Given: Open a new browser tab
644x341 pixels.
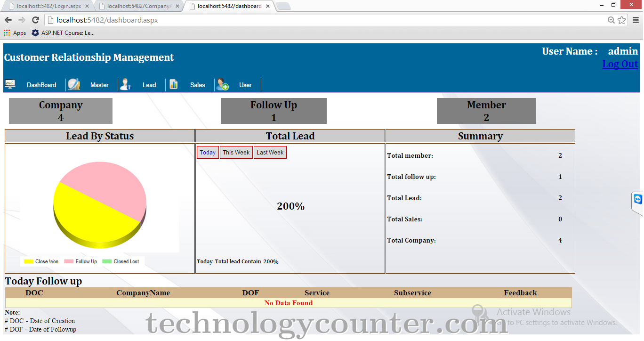Looking at the screenshot, I should tap(283, 6).
